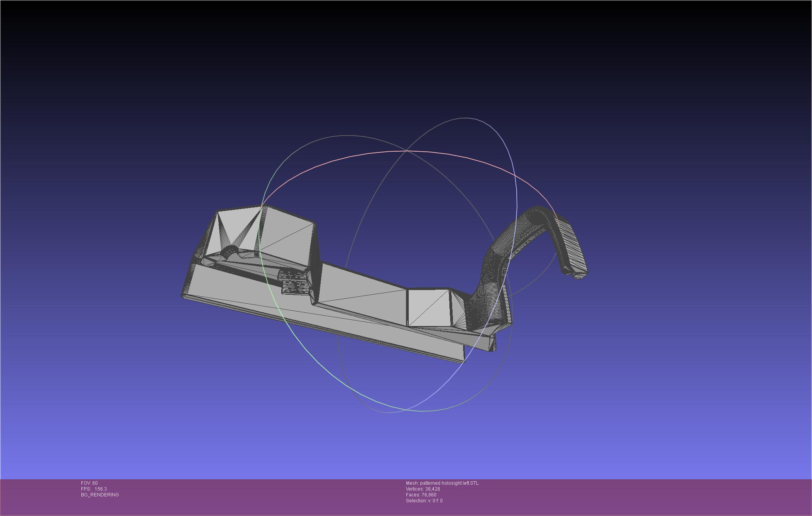The width and height of the screenshot is (812, 516).
Task: Click the Faces: 76,860 info line
Action: tap(421, 495)
